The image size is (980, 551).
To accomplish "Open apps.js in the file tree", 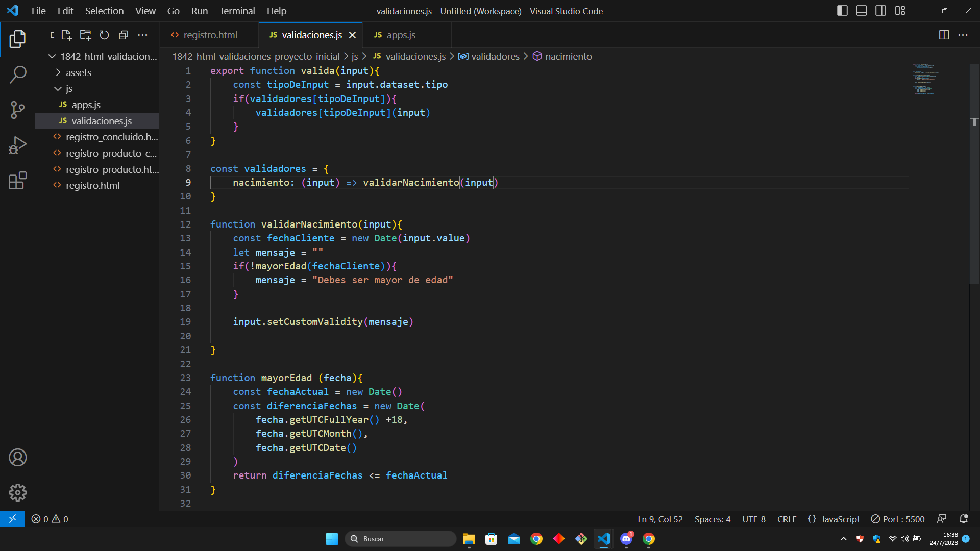I will pos(97,105).
